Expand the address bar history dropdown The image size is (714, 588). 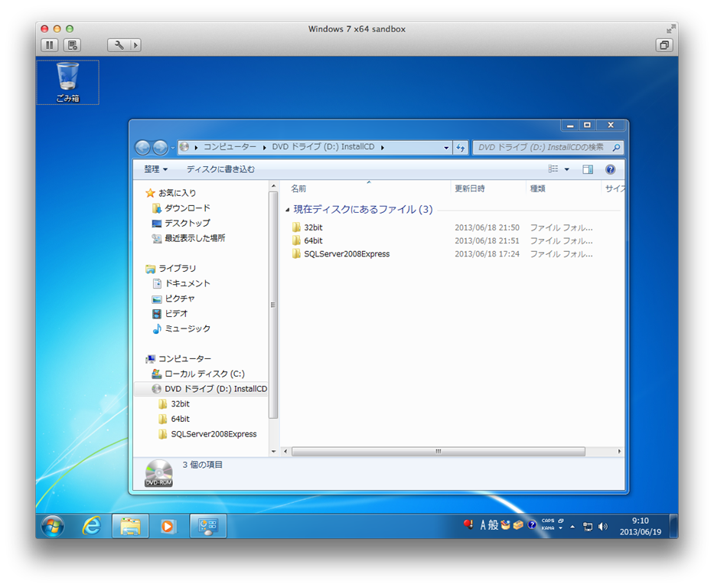click(446, 148)
